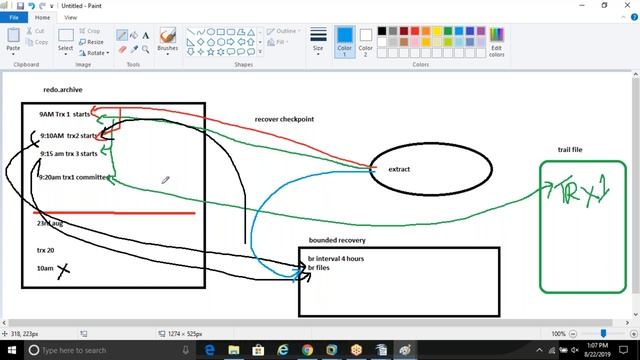Click the Brushes icon
This screenshot has height=360, width=640.
167,35
